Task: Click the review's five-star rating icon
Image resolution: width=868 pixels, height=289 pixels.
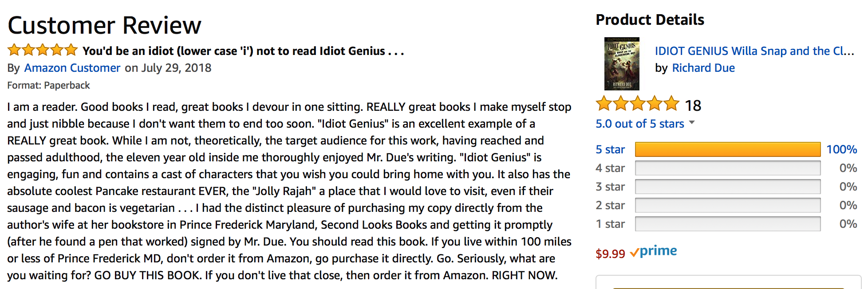Action: coord(43,50)
